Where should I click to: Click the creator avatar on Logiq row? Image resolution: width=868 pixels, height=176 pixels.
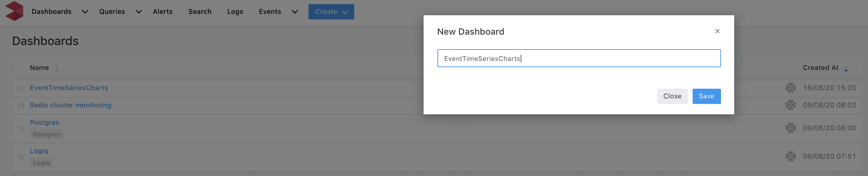[x=790, y=156]
